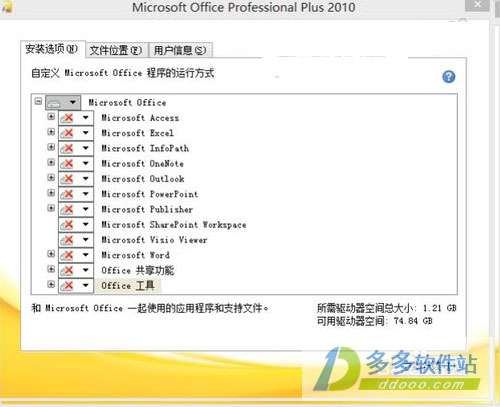
Task: Click the Microsoft Publisher install-state icon
Action: [67, 209]
